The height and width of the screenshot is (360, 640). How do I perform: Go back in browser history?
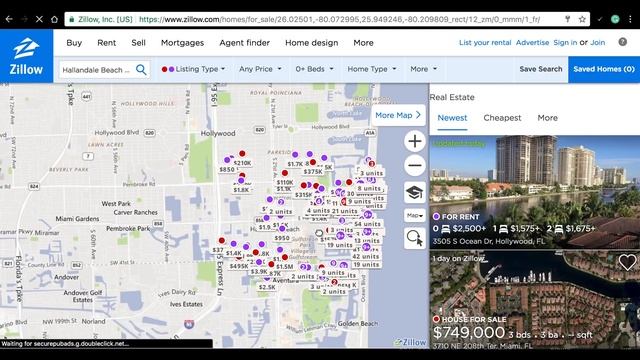[9, 19]
